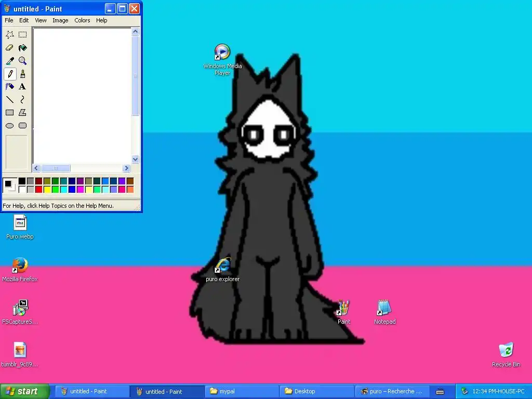Switch to second untitled - Paint taskbar button
Viewport: 532px width, 399px height.
coord(167,392)
